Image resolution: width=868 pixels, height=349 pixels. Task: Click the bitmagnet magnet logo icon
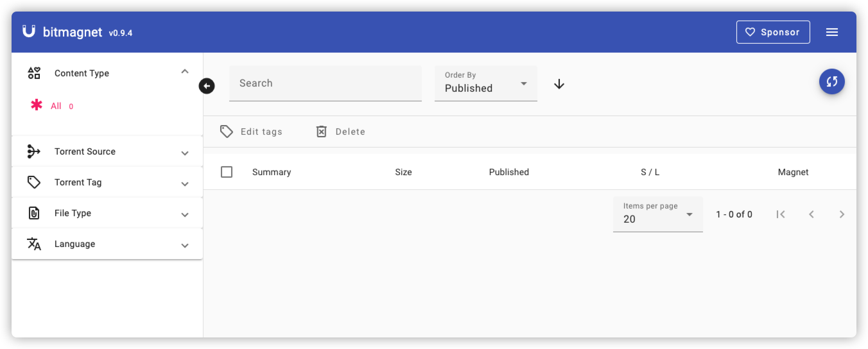pos(29,31)
